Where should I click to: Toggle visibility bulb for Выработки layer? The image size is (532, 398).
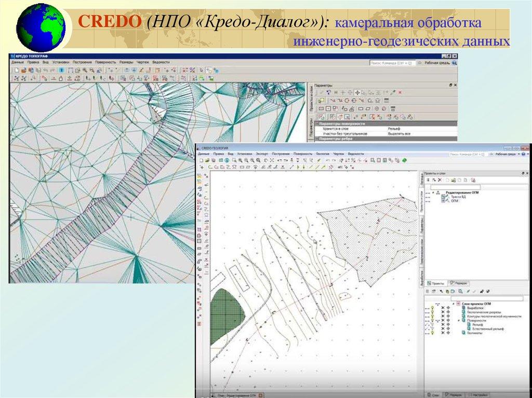tap(431, 308)
